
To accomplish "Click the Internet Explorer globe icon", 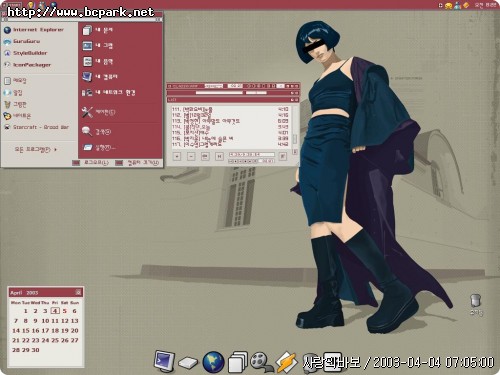I will [x=7, y=30].
